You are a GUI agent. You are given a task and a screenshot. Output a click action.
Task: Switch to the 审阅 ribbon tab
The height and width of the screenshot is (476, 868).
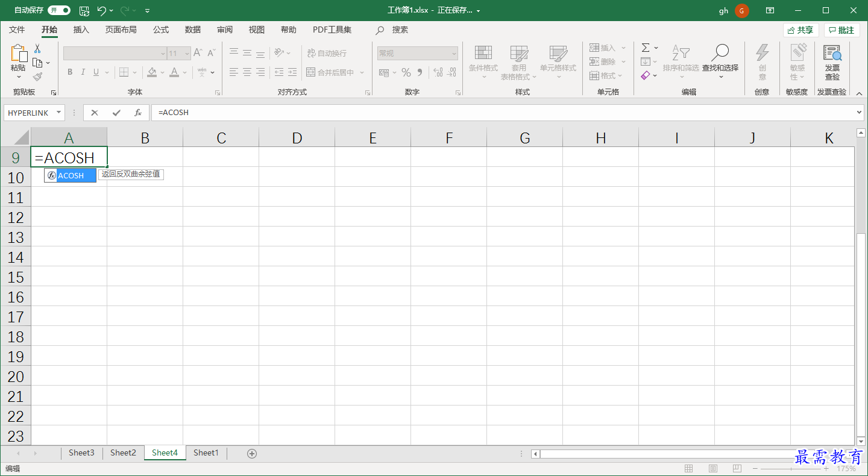(225, 30)
